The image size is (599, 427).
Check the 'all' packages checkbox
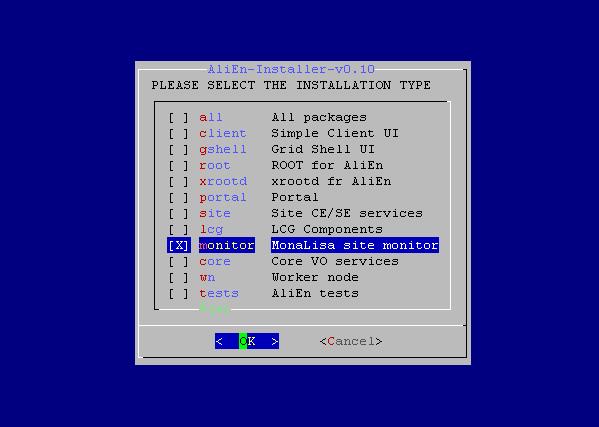pyautogui.click(x=179, y=118)
